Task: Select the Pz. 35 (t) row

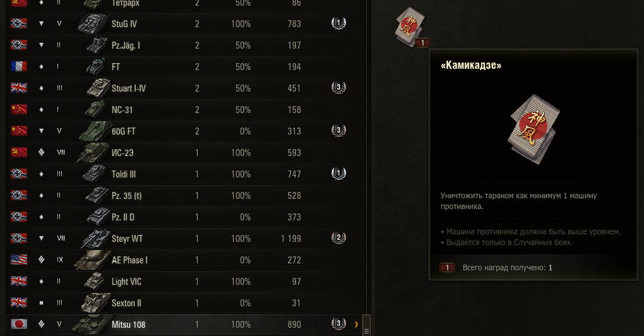Action: pyautogui.click(x=184, y=196)
